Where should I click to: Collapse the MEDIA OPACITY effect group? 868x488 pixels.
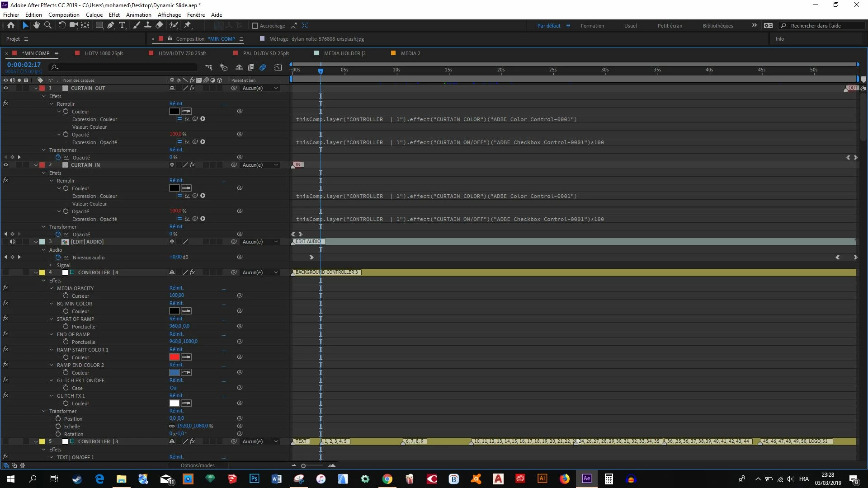52,288
